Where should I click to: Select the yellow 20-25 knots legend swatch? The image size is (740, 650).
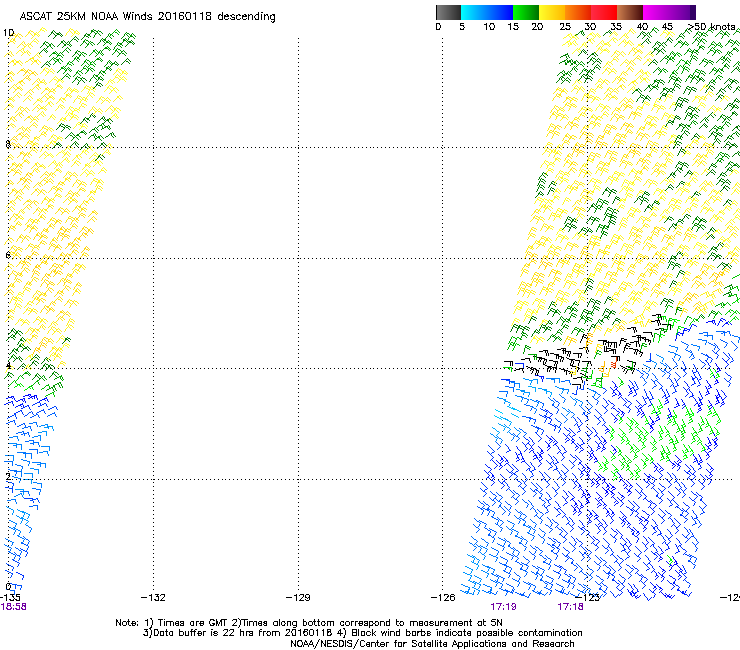[552, 12]
